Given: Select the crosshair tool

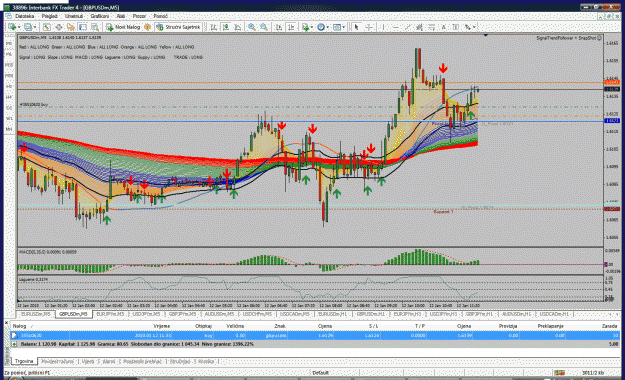Looking at the screenshot, I should coord(369,27).
